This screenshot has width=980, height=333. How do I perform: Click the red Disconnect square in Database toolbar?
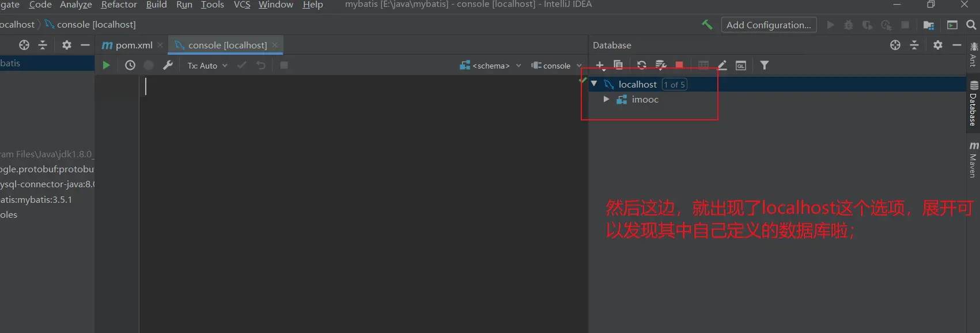click(x=679, y=65)
